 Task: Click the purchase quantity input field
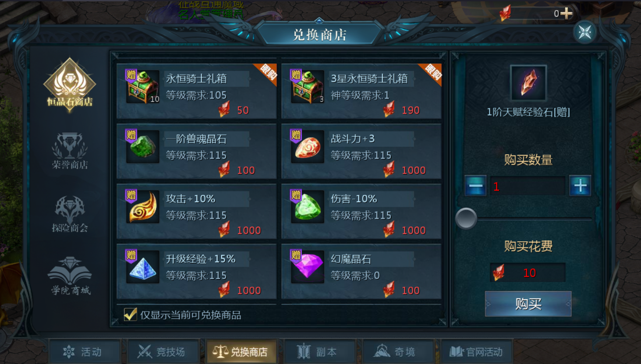coord(528,186)
